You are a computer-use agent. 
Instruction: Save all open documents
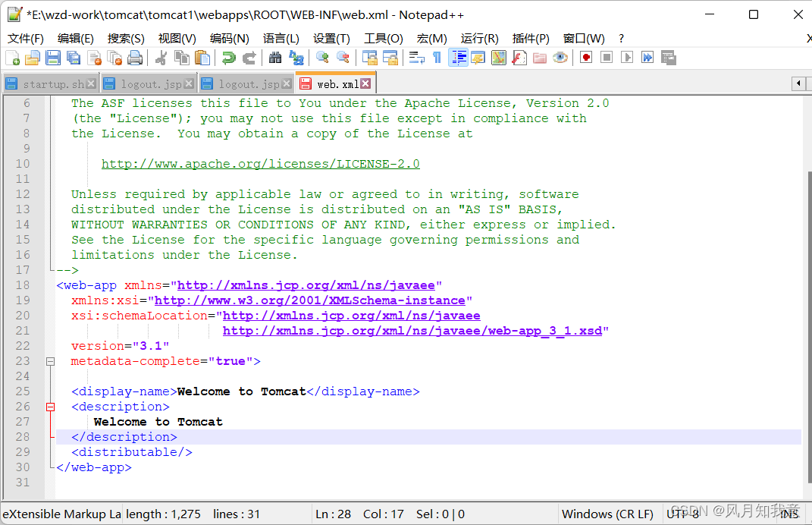(74, 58)
